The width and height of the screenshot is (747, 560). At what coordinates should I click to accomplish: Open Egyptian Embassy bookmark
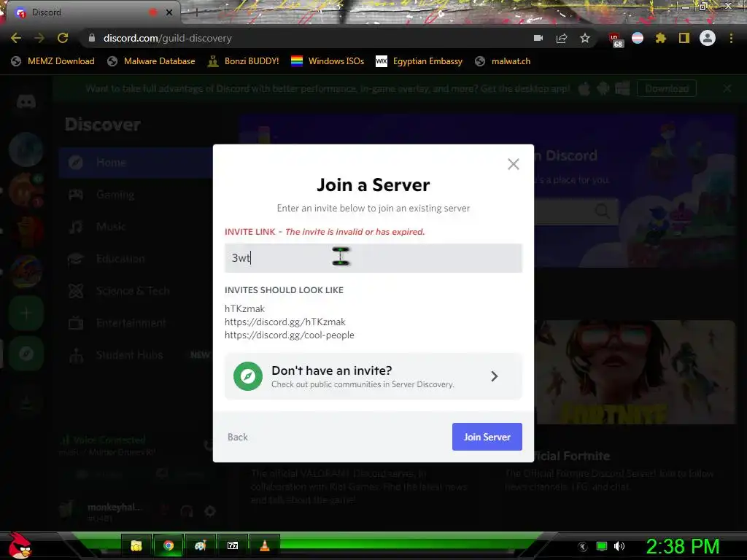point(419,61)
